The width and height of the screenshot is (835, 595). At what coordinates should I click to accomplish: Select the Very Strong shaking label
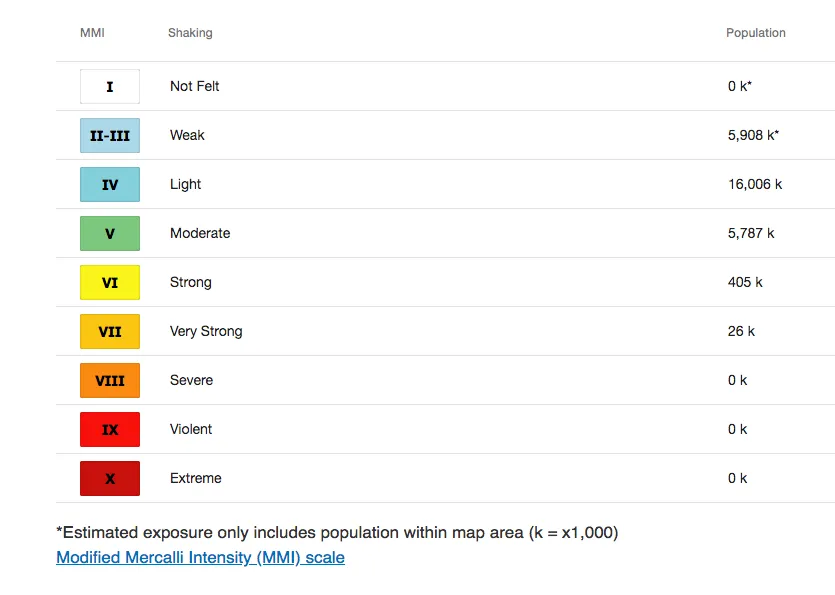pyautogui.click(x=206, y=331)
